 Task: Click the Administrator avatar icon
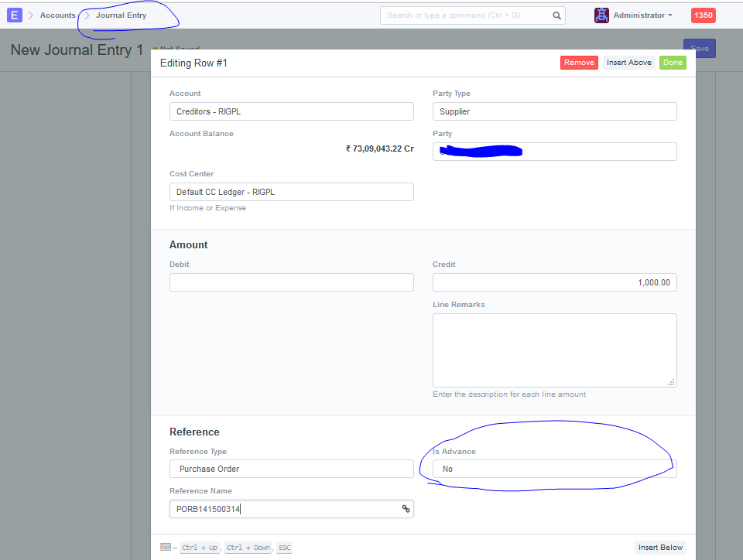tap(601, 15)
